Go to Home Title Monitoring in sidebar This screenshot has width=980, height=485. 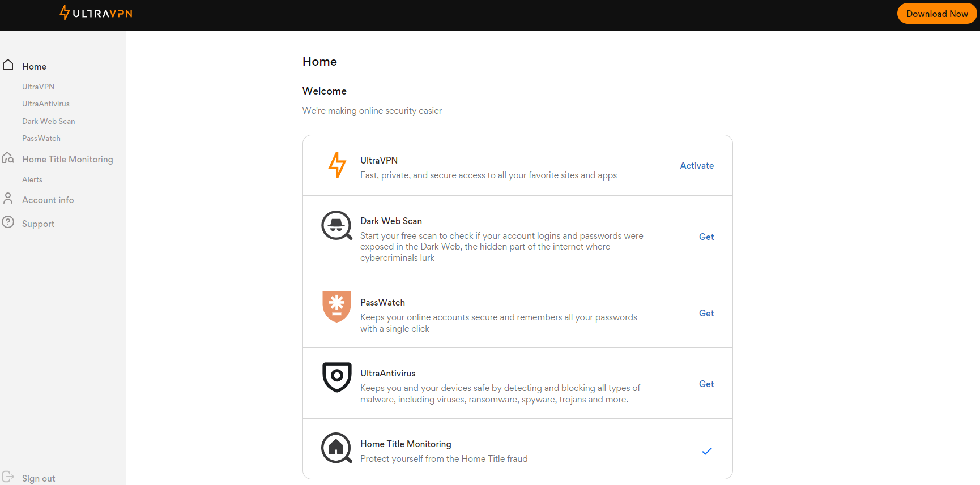click(x=67, y=160)
